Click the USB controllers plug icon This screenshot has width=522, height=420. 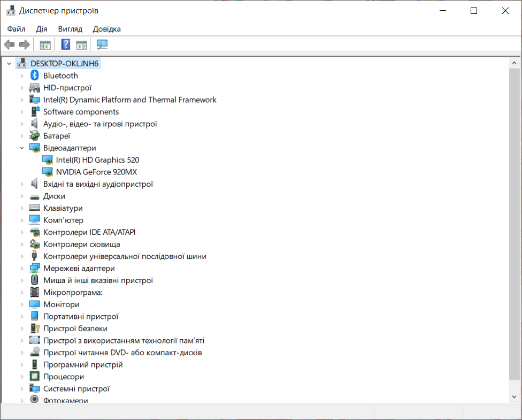pos(34,256)
